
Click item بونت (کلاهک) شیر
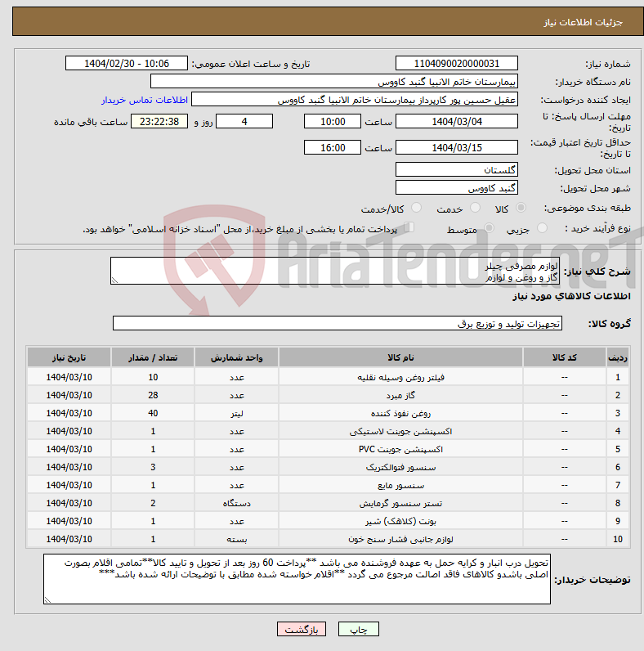pos(400,521)
